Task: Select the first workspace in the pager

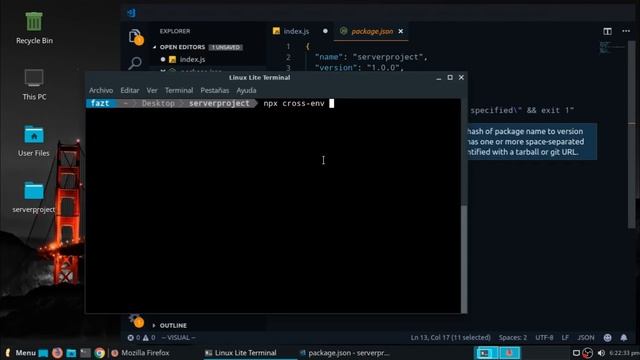Action: [x=486, y=353]
